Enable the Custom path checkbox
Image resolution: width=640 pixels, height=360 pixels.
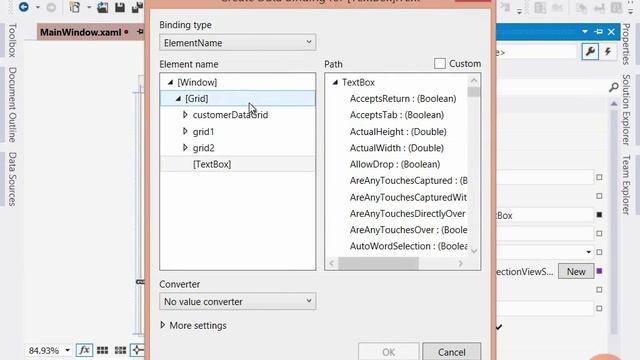point(440,64)
